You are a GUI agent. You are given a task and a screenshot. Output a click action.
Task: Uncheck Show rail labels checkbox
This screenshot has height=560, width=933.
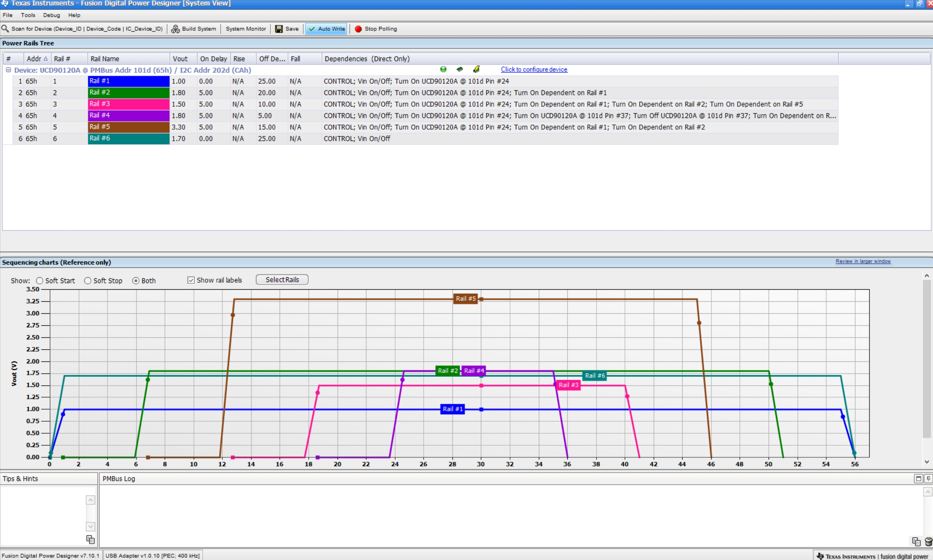[x=191, y=280]
